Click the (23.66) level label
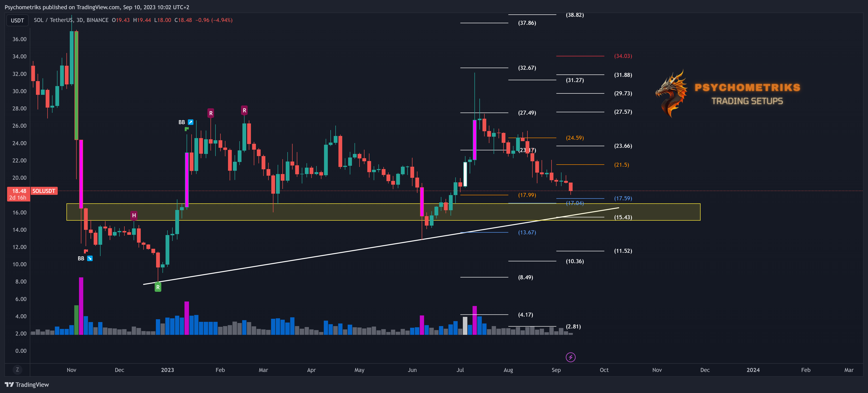 click(x=623, y=146)
